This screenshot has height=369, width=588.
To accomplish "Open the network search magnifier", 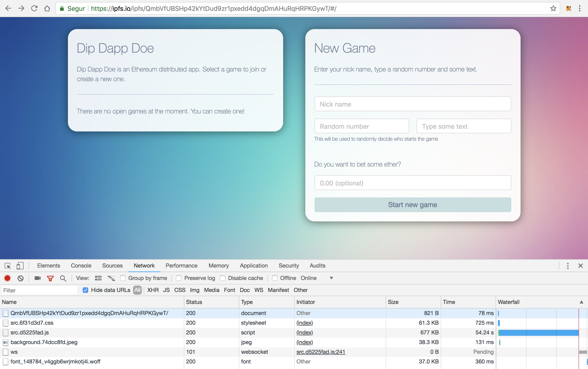I will [x=63, y=278].
